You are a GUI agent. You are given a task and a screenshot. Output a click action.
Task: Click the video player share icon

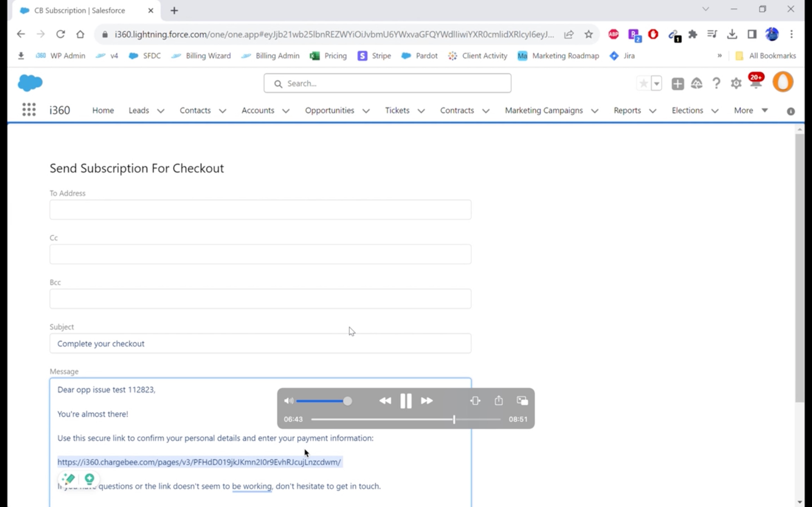click(x=498, y=400)
